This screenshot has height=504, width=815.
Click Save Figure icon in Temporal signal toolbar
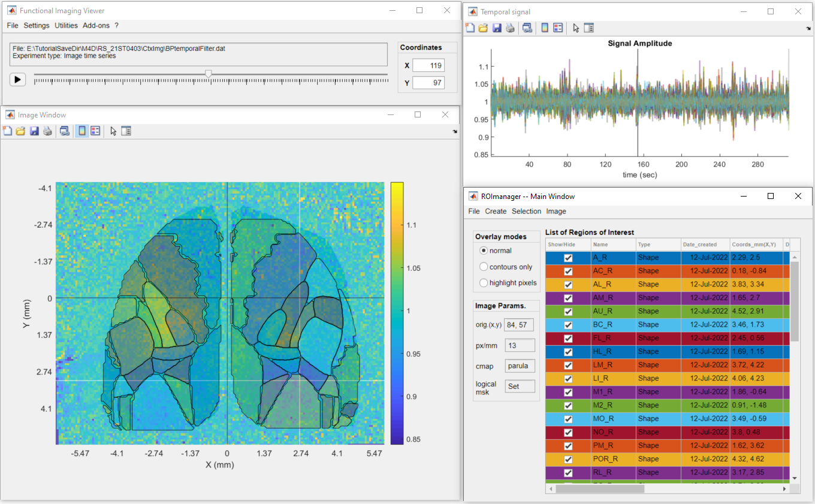(x=497, y=28)
